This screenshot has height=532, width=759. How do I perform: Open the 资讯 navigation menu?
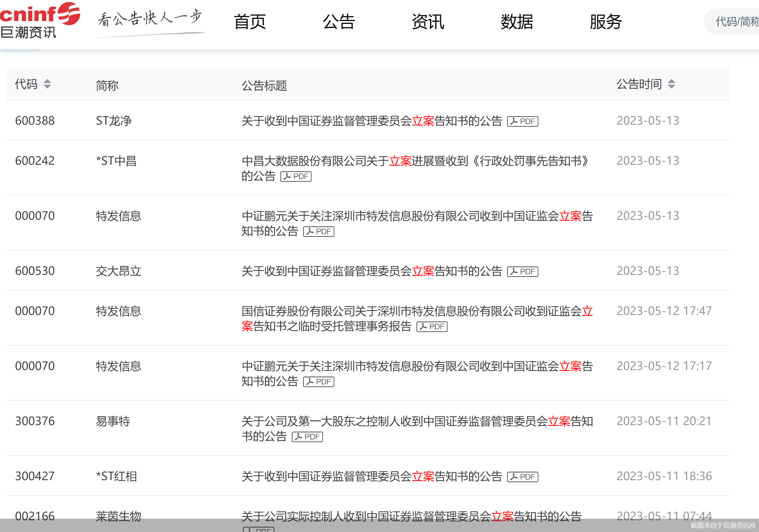click(428, 22)
